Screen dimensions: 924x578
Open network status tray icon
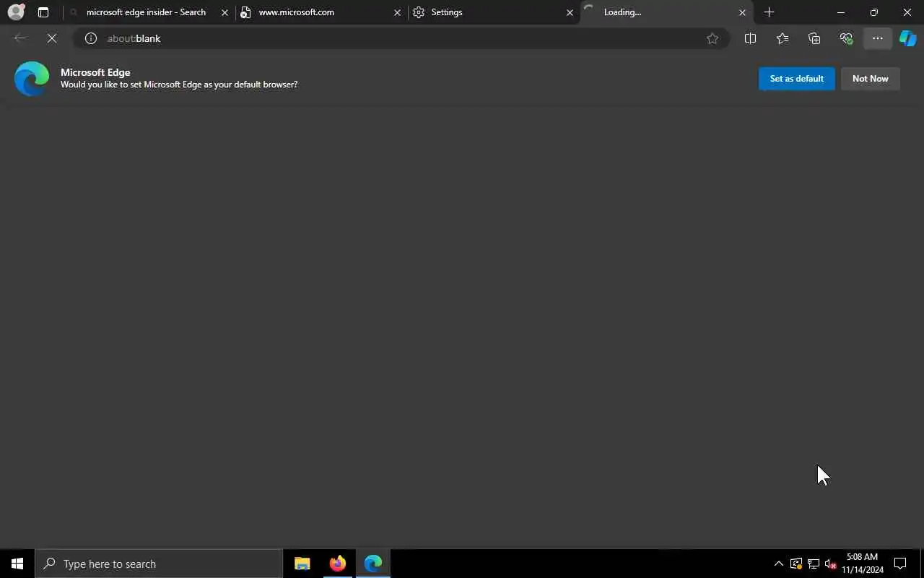pyautogui.click(x=814, y=564)
